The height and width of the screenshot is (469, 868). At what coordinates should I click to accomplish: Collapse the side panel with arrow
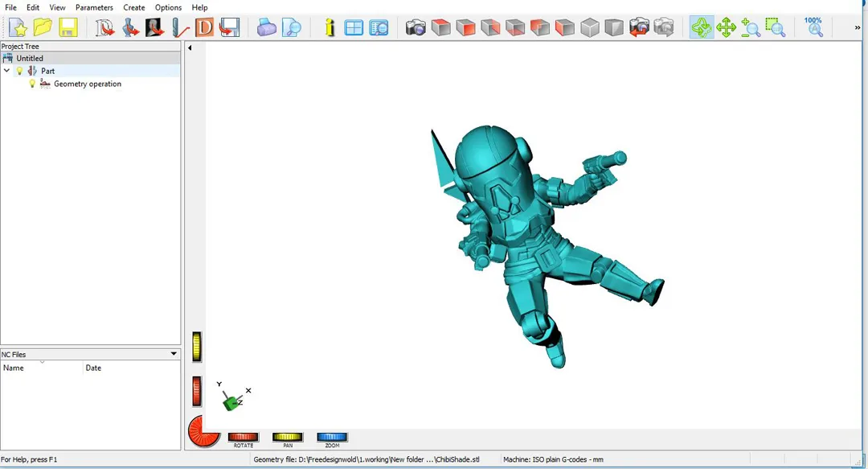(x=190, y=48)
